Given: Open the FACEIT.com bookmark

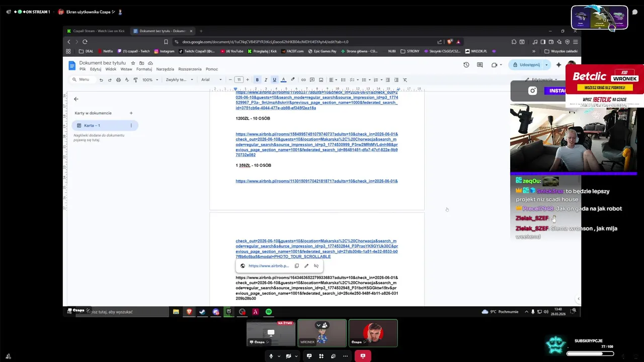Looking at the screenshot, I should tap(292, 51).
